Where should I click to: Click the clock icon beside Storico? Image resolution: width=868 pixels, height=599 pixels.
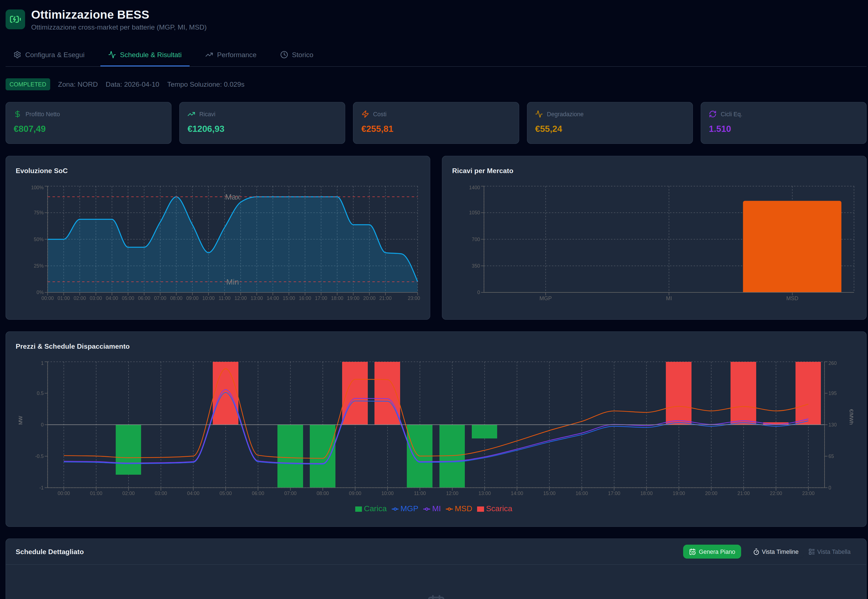click(x=284, y=54)
